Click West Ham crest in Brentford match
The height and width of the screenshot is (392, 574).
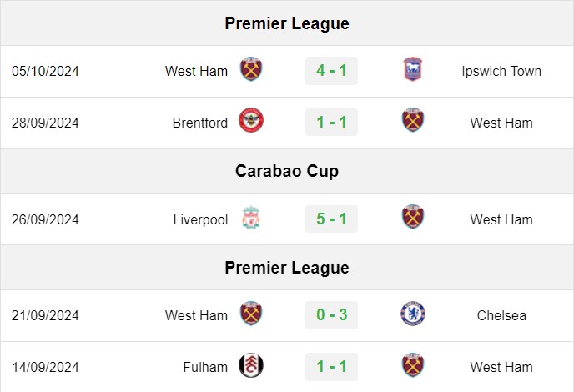point(412,120)
